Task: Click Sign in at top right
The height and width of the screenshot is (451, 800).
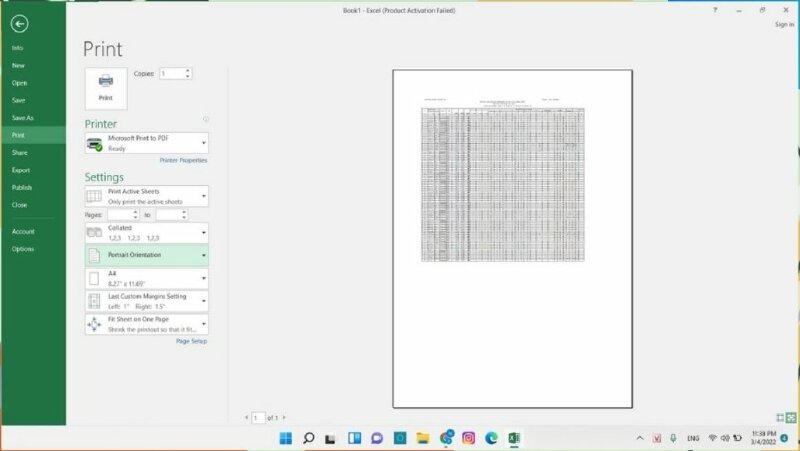Action: (784, 24)
